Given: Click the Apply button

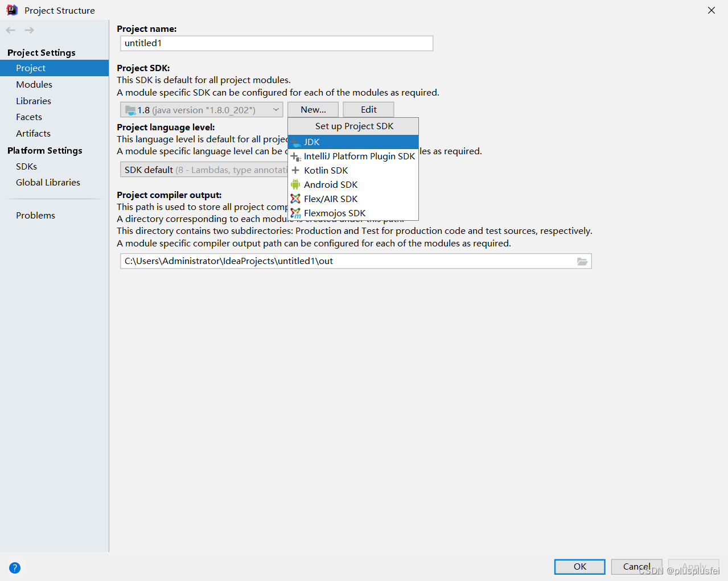Looking at the screenshot, I should tap(693, 567).
